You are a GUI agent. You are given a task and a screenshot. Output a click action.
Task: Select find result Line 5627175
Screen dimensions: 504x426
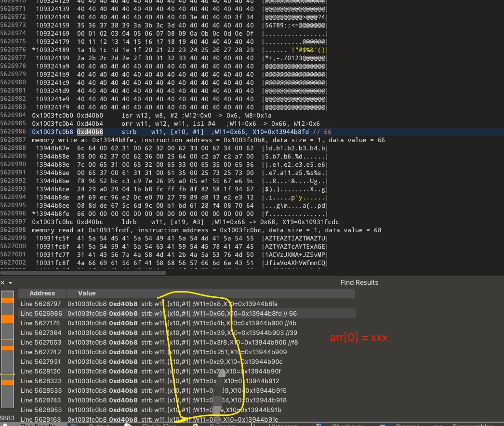187,323
